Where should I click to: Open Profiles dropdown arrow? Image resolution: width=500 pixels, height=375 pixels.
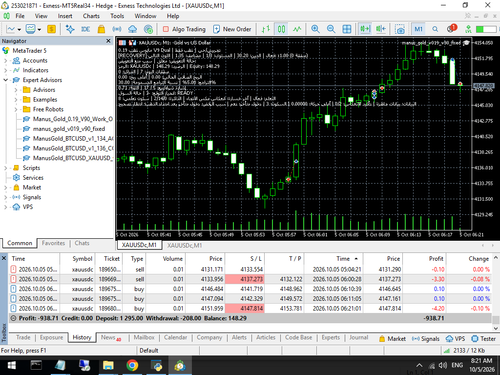coord(39,30)
